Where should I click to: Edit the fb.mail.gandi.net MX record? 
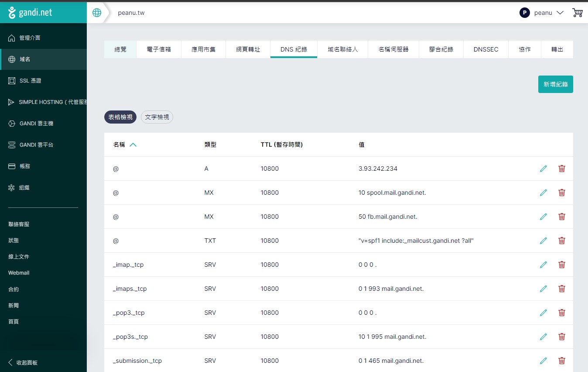point(544,217)
